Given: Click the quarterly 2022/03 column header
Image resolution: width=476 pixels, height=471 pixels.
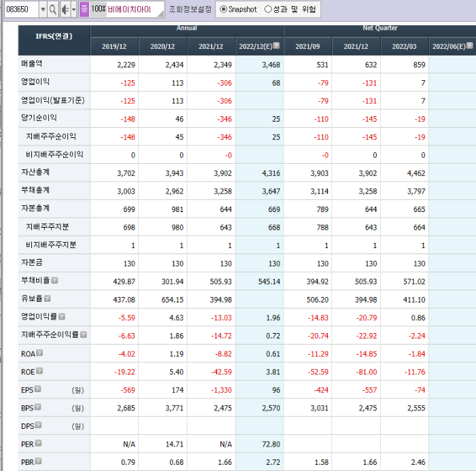Looking at the screenshot, I should [404, 46].
